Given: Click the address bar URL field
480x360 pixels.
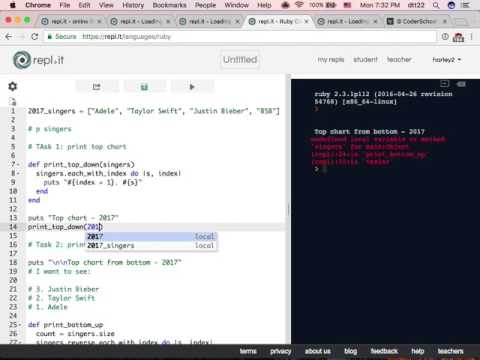Looking at the screenshot, I should [240, 37].
